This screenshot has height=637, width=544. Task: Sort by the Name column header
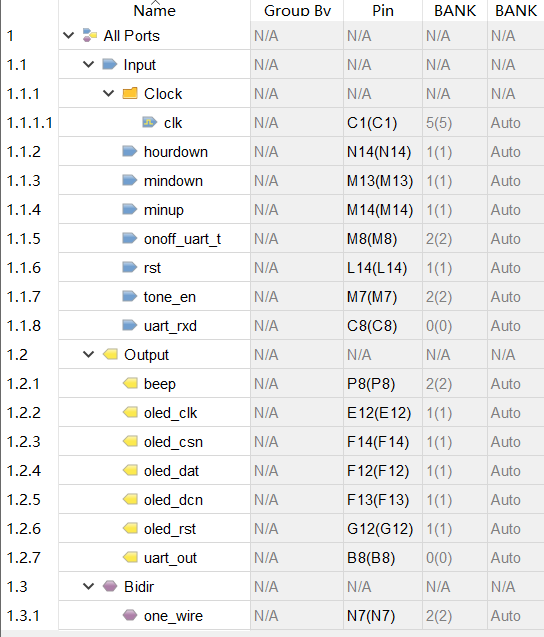(154, 10)
